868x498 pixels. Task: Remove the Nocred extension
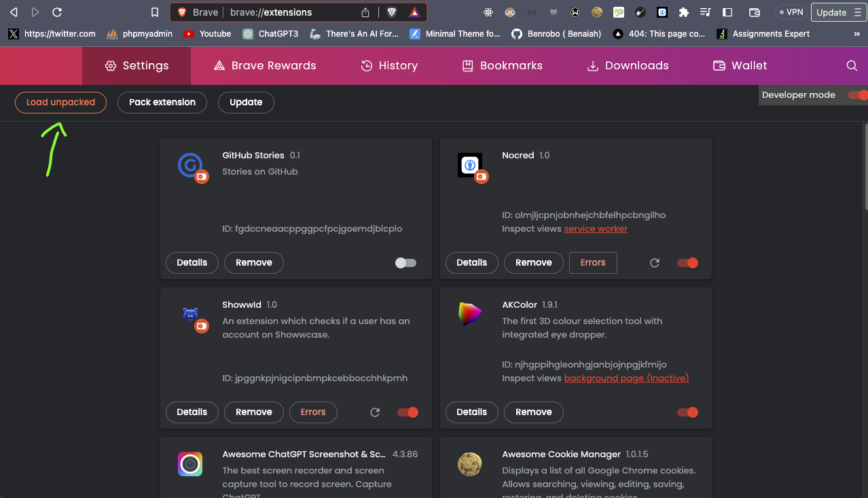click(x=534, y=262)
